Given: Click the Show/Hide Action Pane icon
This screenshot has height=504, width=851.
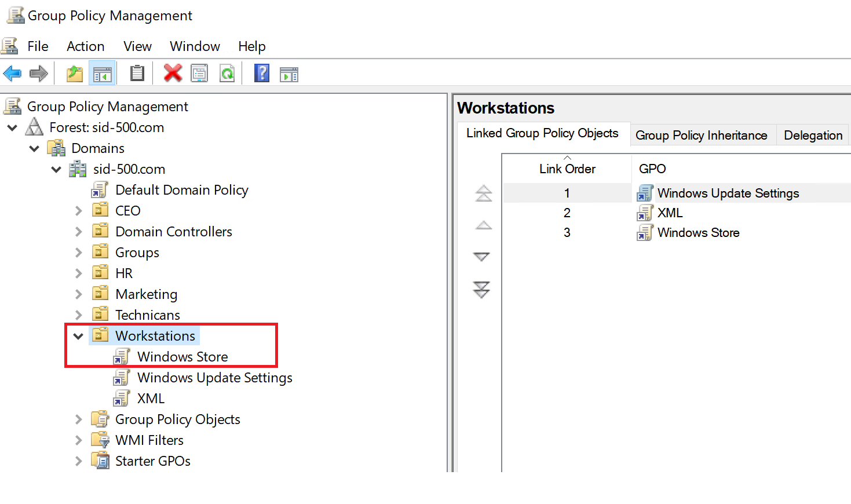Looking at the screenshot, I should (288, 74).
